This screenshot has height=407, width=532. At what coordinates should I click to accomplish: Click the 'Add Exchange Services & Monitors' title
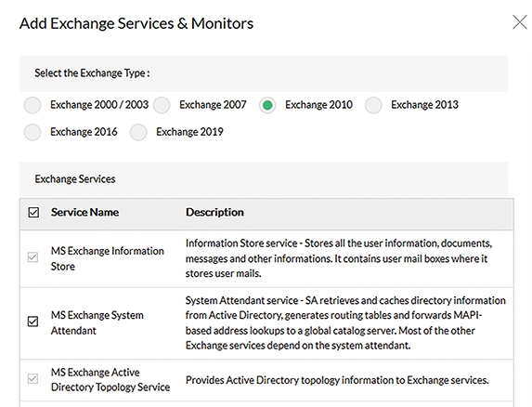pos(136,23)
